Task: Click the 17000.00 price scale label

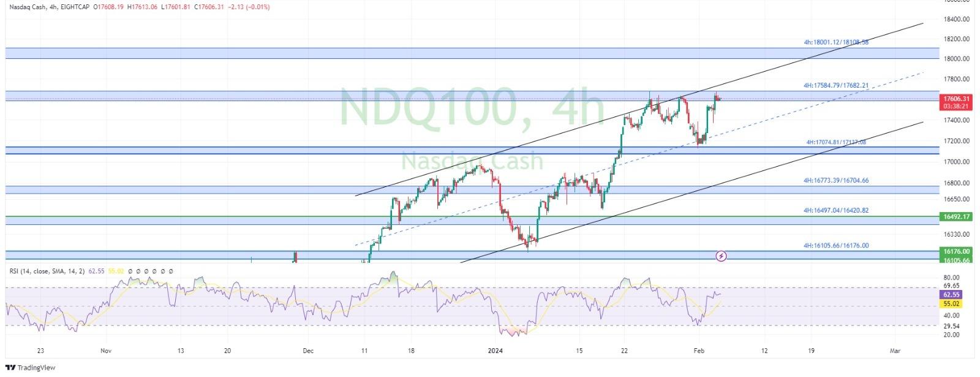Action: [957, 162]
